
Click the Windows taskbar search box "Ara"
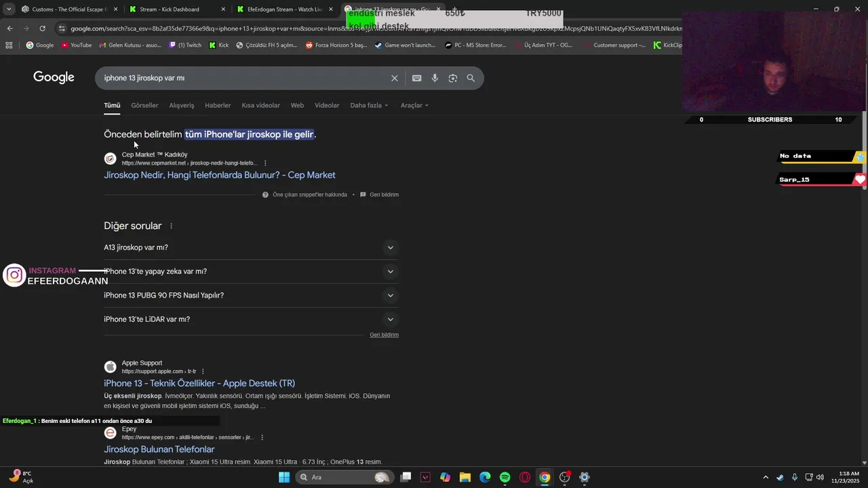[346, 477]
